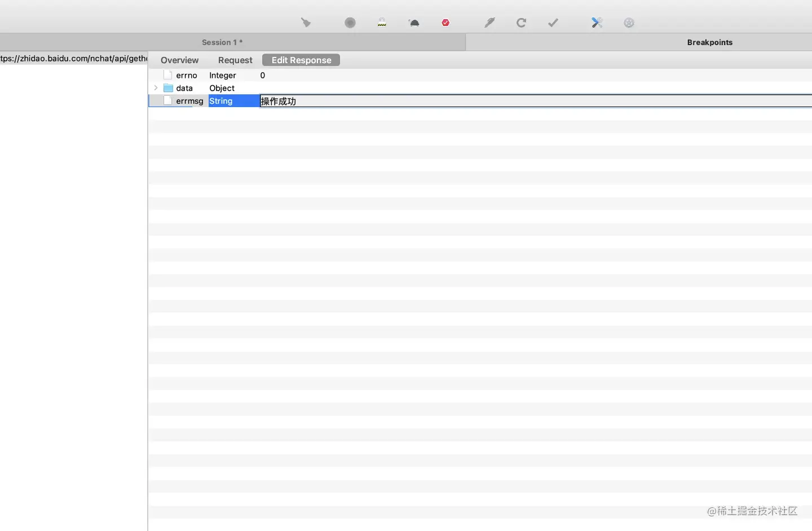Screen dimensions: 812x531
Task: Select the Edit Response tab
Action: 301,60
